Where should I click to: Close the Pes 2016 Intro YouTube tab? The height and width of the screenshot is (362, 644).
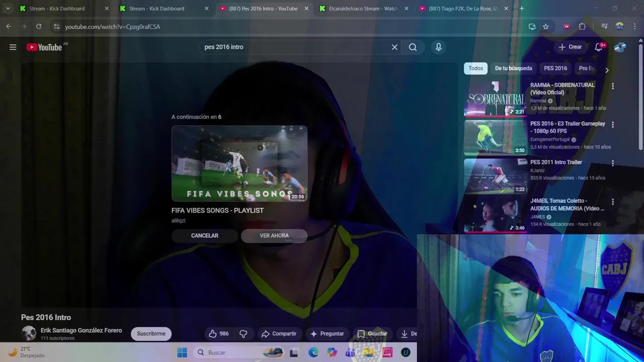(306, 9)
